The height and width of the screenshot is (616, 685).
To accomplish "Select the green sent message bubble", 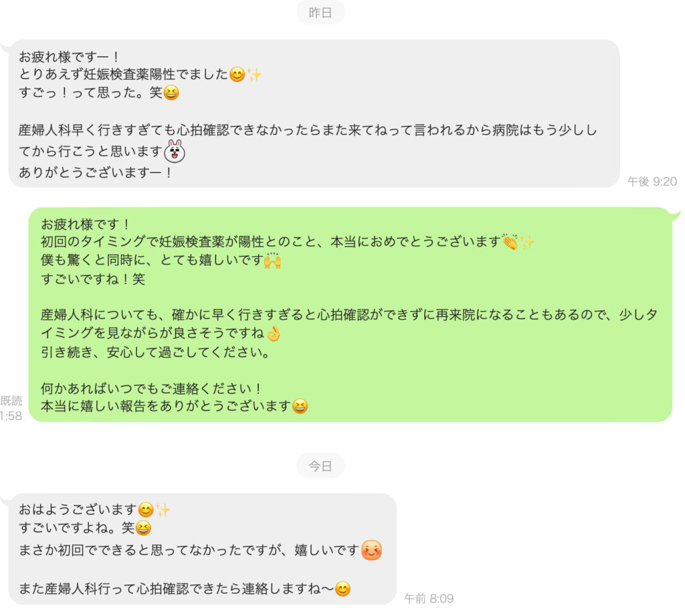I will pyautogui.click(x=350, y=314).
